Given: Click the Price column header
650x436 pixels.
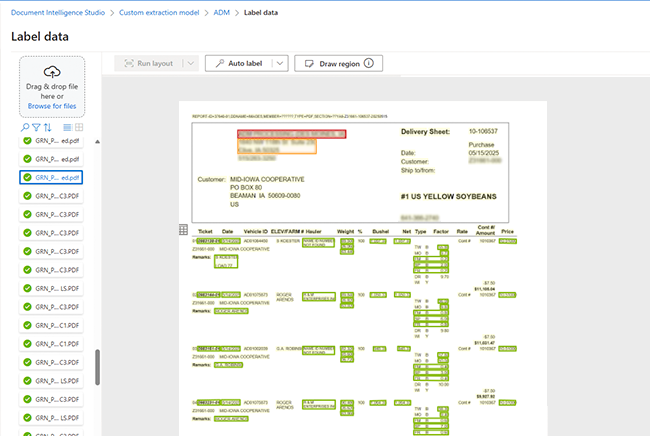Looking at the screenshot, I should click(507, 231).
